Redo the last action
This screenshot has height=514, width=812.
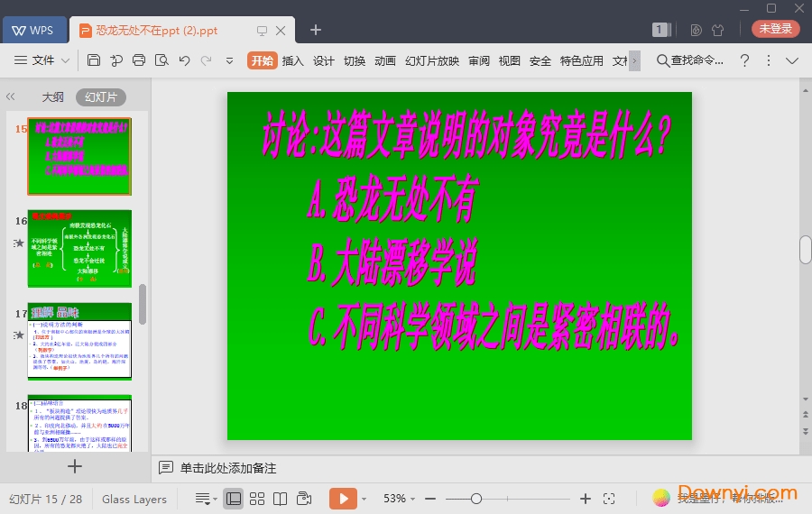[206, 60]
